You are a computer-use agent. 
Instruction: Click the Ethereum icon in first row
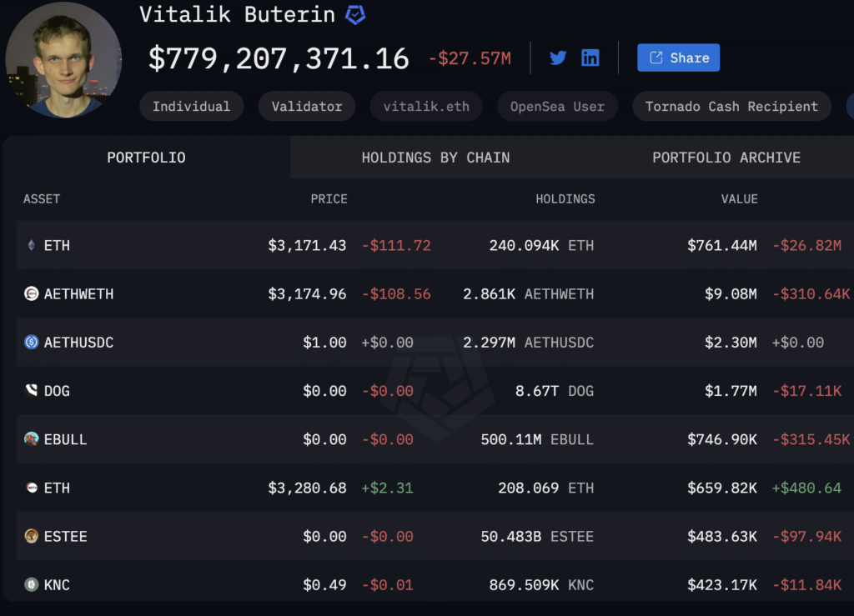pyautogui.click(x=32, y=245)
